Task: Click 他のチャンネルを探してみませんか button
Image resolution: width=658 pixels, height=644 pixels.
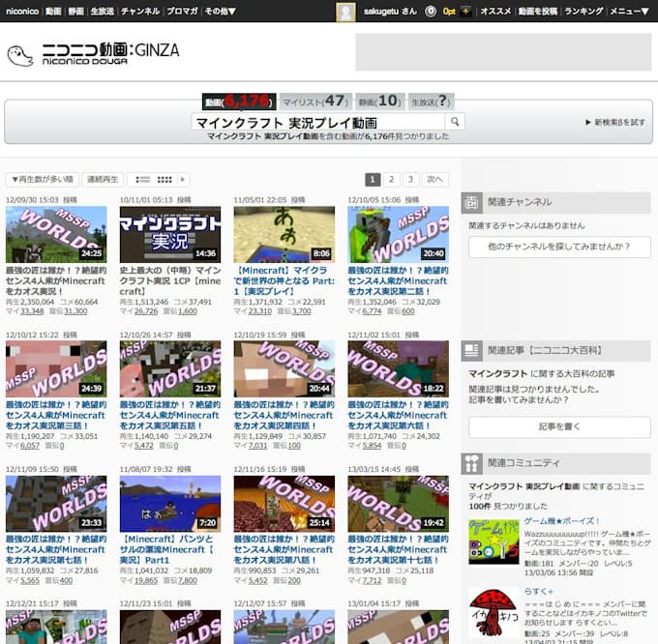Action: tap(559, 247)
